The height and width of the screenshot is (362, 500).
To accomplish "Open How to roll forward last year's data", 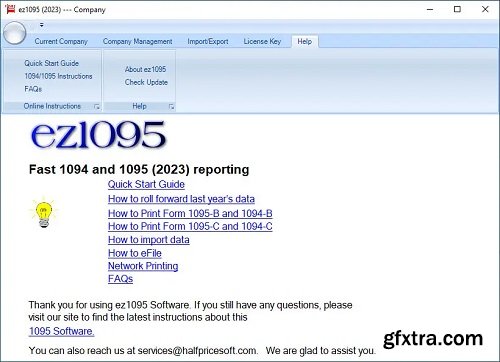I will [x=181, y=199].
